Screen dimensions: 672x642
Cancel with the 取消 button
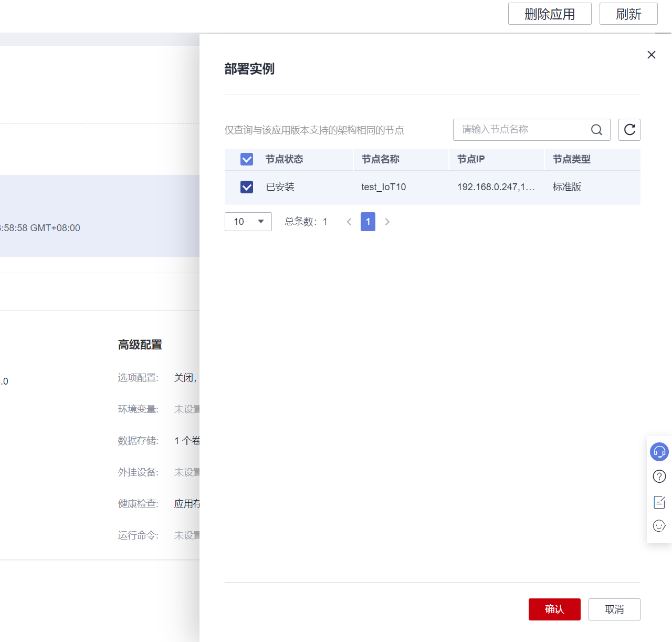(614, 609)
